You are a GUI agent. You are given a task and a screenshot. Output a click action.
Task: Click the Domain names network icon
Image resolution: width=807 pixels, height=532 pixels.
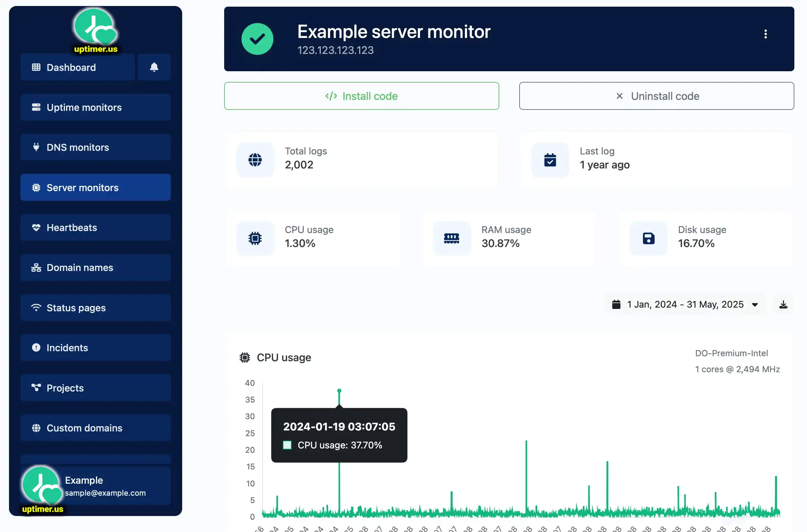pyautogui.click(x=36, y=267)
